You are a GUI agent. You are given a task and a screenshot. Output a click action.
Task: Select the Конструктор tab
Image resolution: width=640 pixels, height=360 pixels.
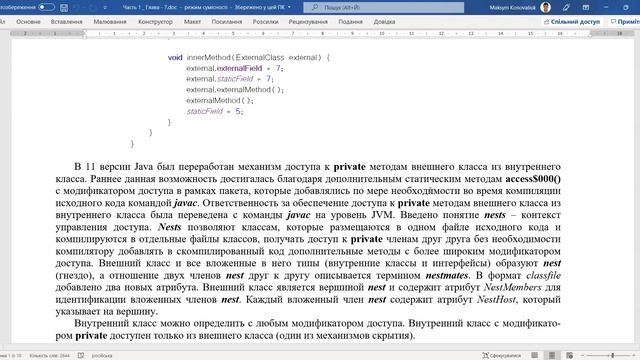coord(155,22)
